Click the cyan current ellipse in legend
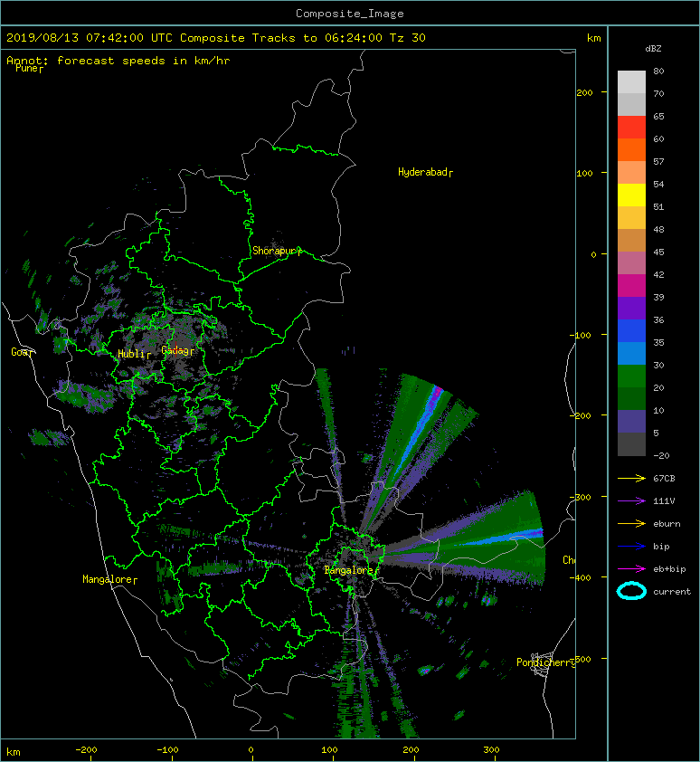Image resolution: width=700 pixels, height=762 pixels. [631, 591]
